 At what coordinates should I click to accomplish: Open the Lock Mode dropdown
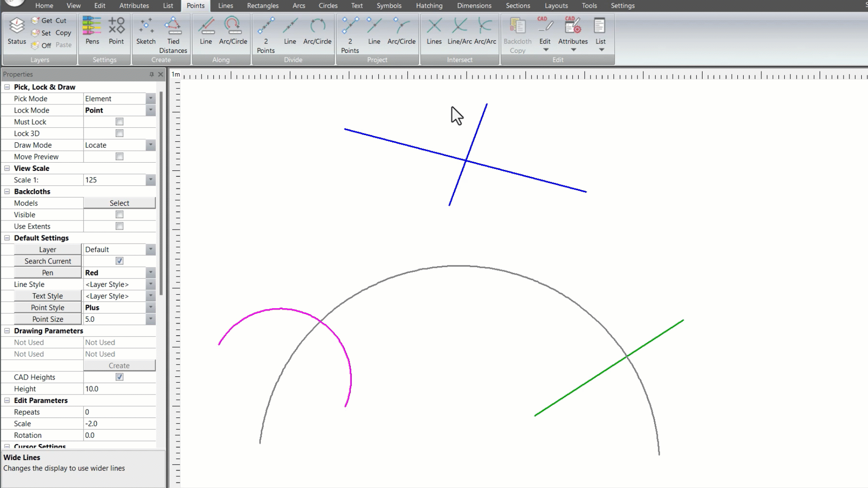(151, 110)
